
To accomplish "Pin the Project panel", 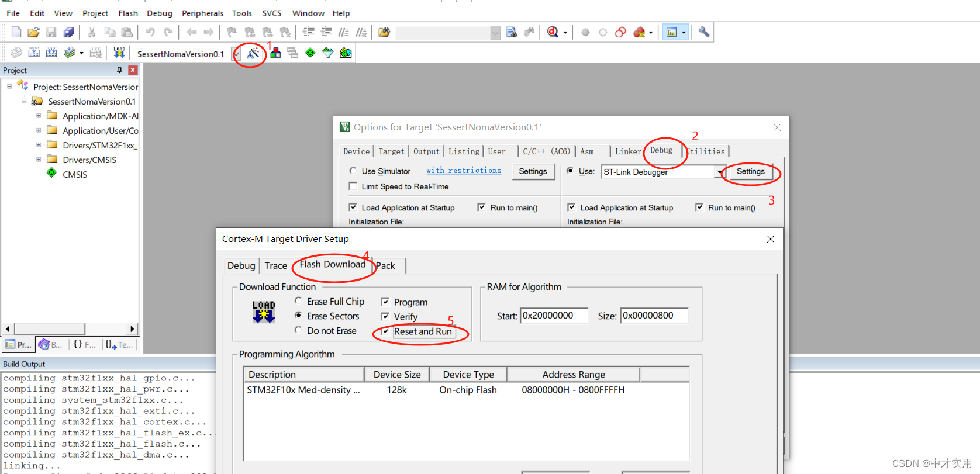I will pos(119,70).
